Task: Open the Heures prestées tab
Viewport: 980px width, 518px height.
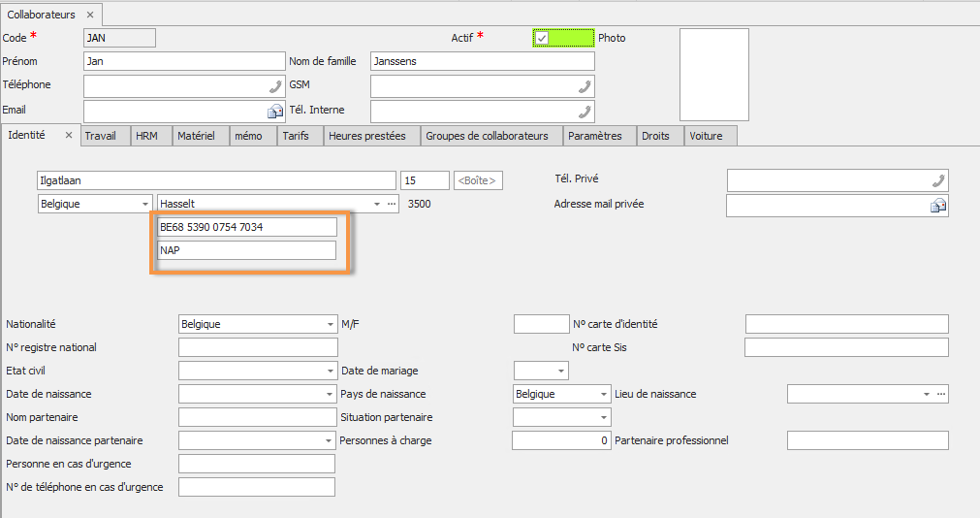Action: pos(372,136)
